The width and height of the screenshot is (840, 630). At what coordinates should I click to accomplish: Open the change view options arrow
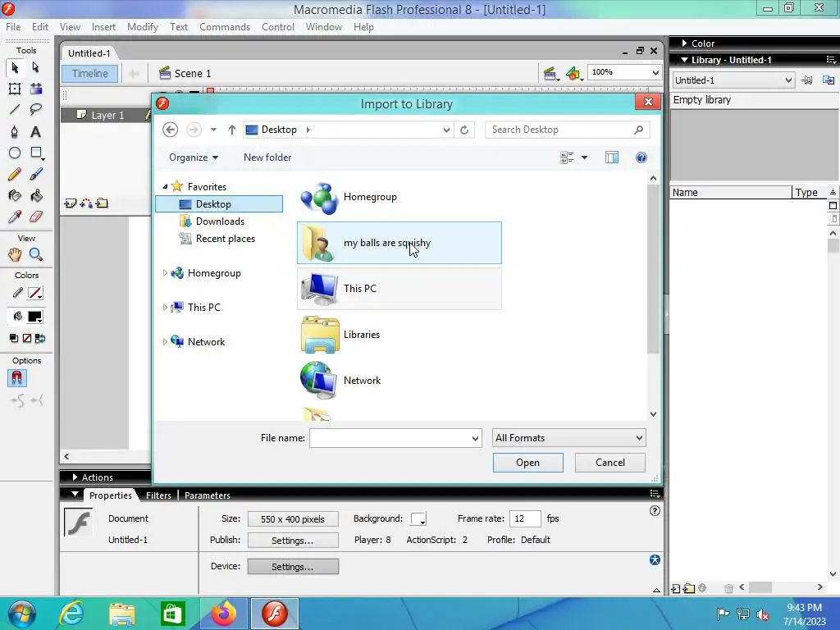tap(584, 157)
